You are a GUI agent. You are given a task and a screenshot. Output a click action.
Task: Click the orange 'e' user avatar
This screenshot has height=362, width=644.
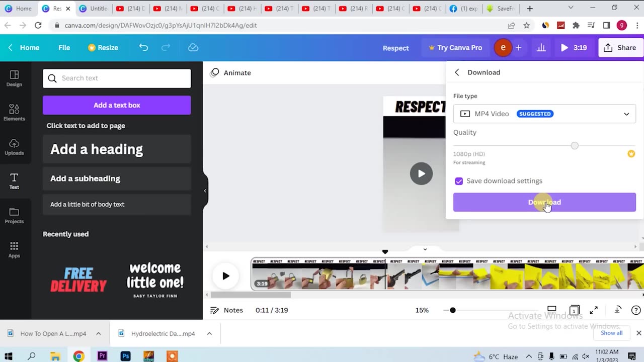point(503,47)
